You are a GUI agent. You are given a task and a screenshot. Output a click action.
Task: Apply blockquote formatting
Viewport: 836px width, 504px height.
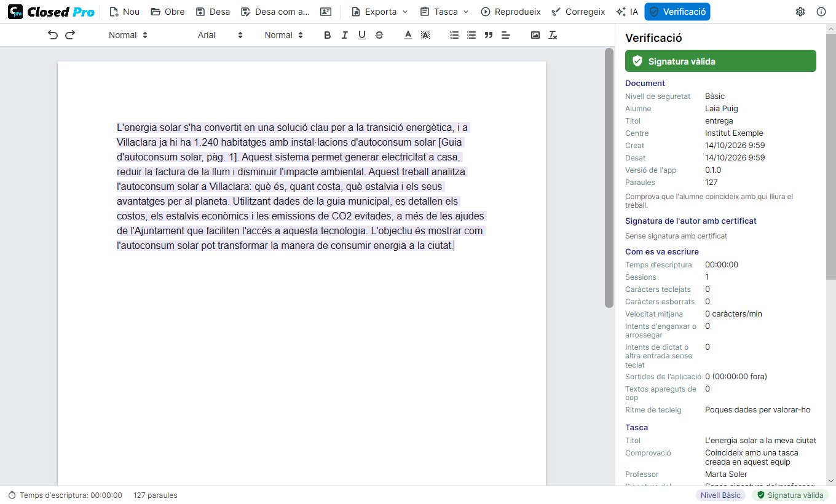coord(489,35)
